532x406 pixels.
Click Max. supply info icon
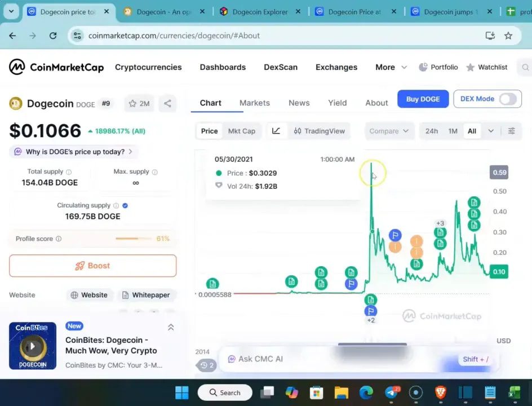click(x=155, y=172)
